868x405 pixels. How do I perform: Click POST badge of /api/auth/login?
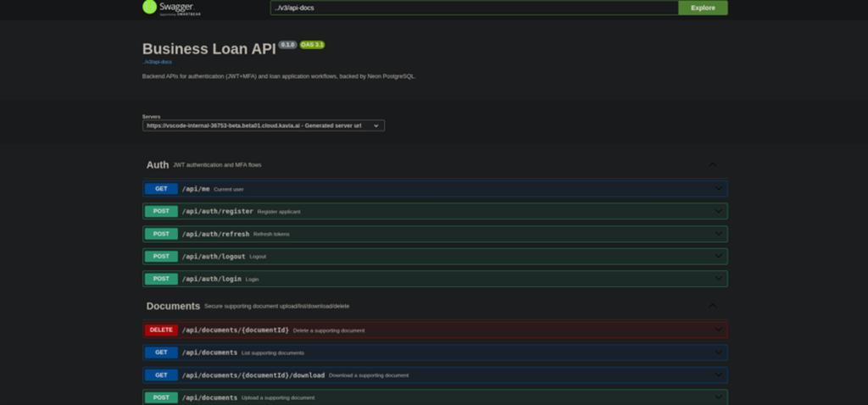coord(161,279)
